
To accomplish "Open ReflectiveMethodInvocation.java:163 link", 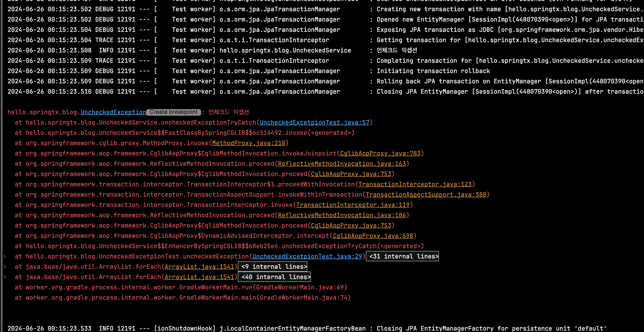I will 342,164.
